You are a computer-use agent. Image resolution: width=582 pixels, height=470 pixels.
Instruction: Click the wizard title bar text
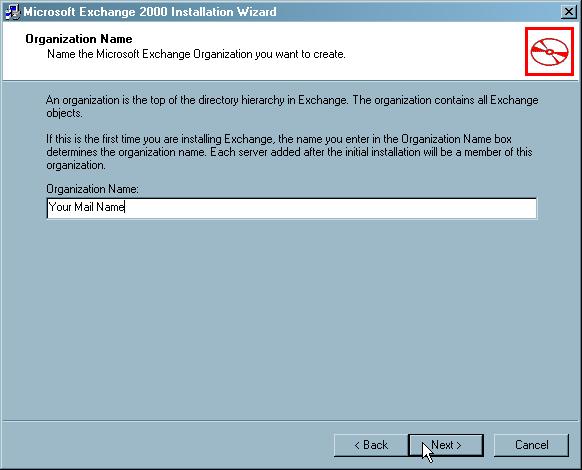point(150,12)
